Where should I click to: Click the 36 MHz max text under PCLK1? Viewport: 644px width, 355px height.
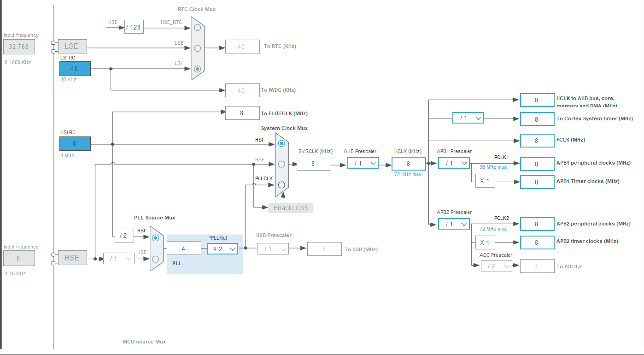493,167
